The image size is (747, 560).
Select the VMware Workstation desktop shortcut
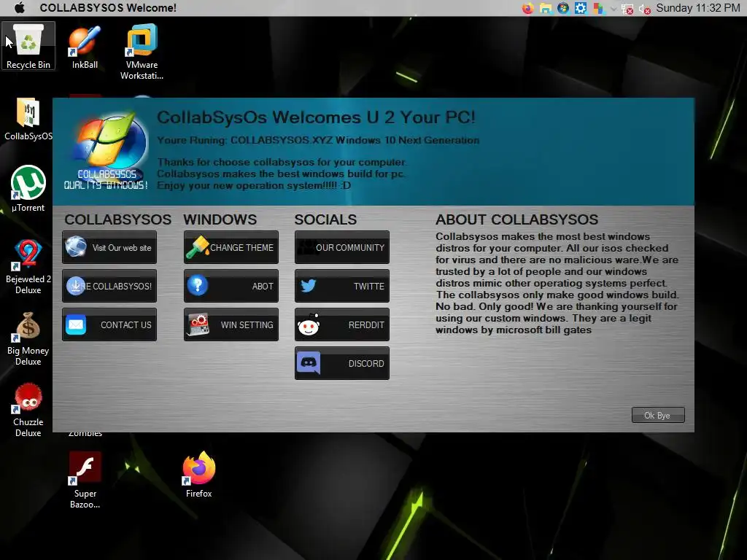(142, 52)
